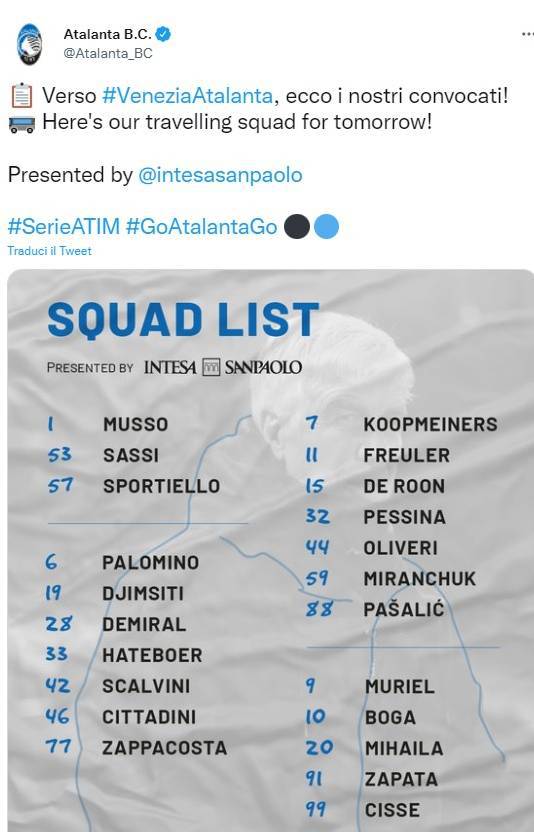
Task: Click the KOOPMEINERS name in the image
Action: (430, 424)
